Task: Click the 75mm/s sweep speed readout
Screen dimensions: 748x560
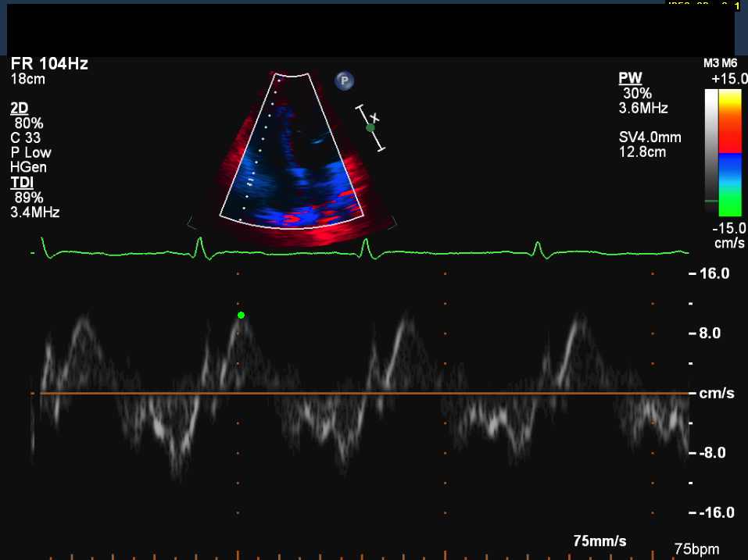Action: click(599, 541)
